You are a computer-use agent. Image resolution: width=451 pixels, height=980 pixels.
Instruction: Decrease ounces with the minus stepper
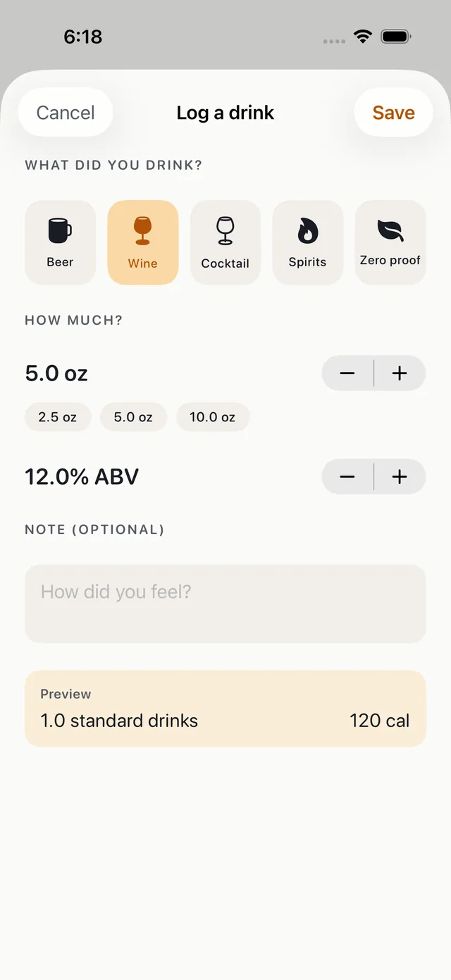(347, 373)
